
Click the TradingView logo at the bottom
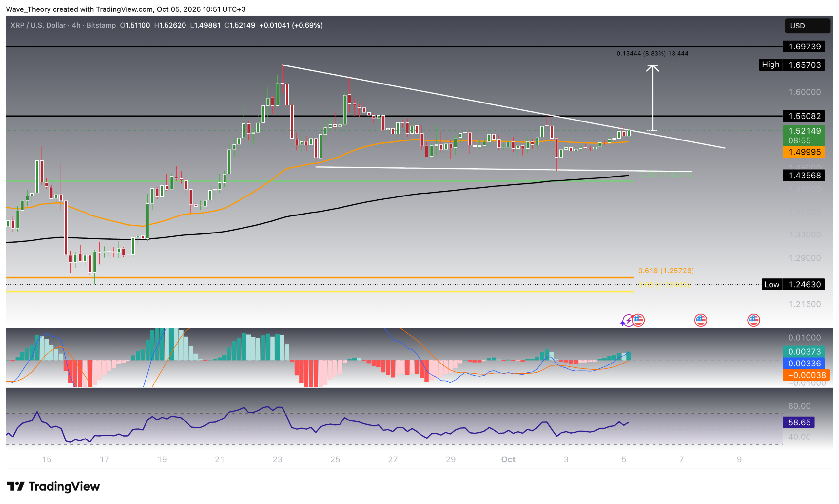53,486
